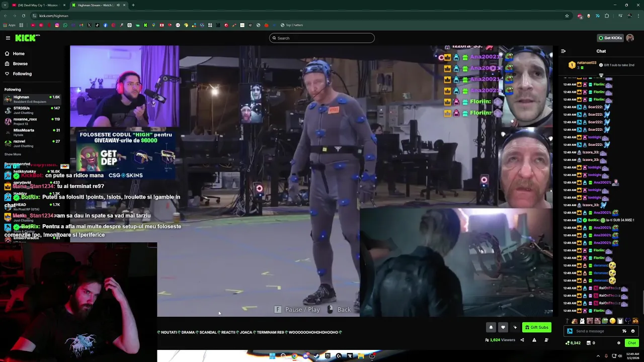Open Top Chatters bookmark

292,25
